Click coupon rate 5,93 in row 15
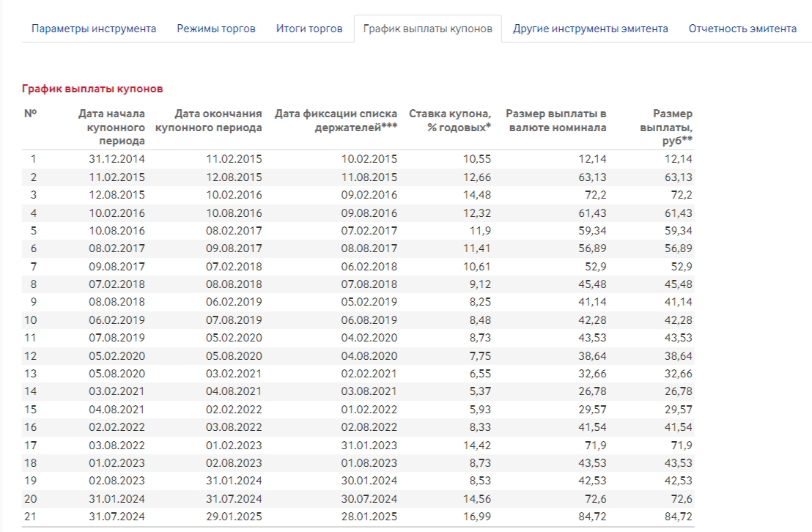This screenshot has width=812, height=532. [480, 409]
